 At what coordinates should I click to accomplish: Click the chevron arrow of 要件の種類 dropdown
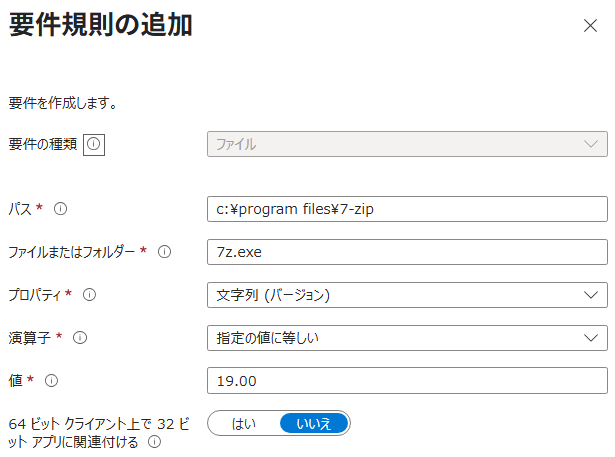click(x=591, y=144)
